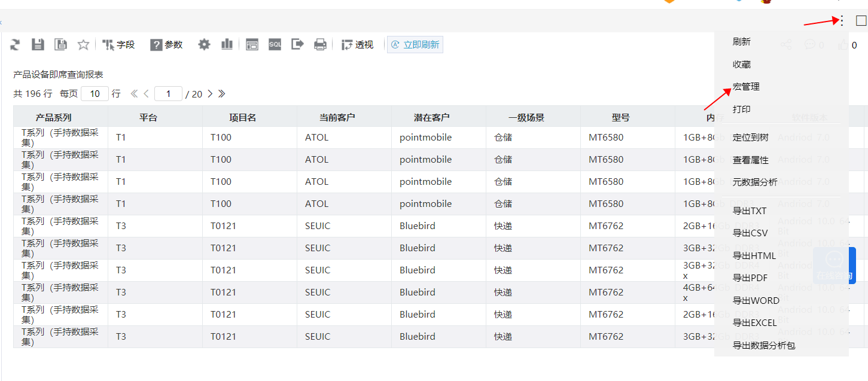Click the current page number input field

pyautogui.click(x=168, y=93)
